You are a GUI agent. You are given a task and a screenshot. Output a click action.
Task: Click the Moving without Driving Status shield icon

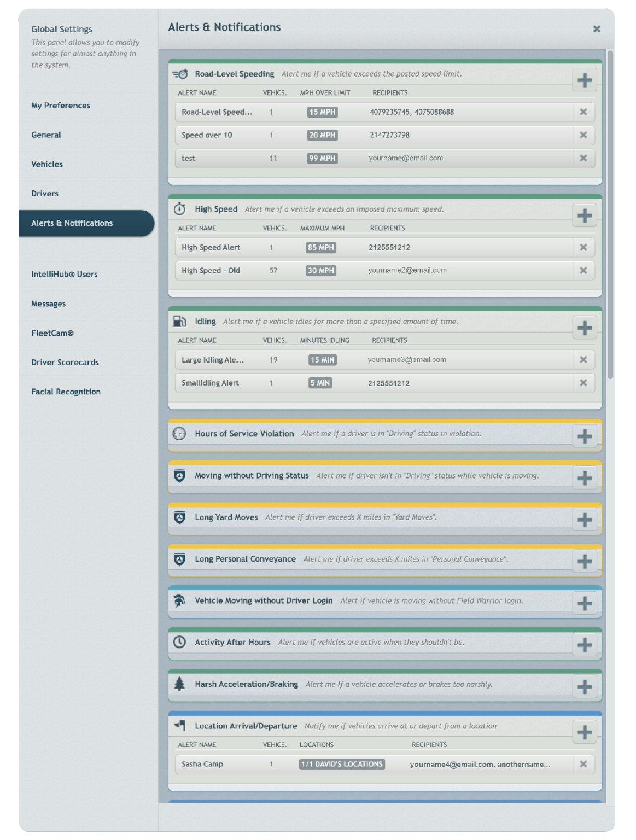(x=179, y=475)
